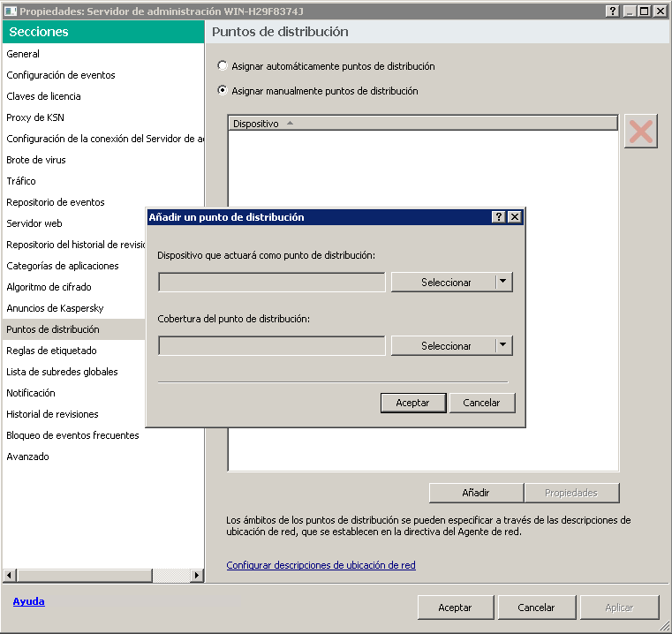Open Anuncios de Kaspersky section
Viewport: 672px width, 634px height.
coord(73,308)
